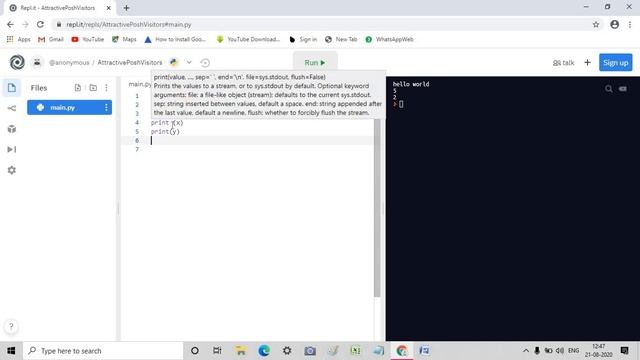Image resolution: width=640 pixels, height=360 pixels.
Task: Go back in browser
Action: (x=10, y=24)
